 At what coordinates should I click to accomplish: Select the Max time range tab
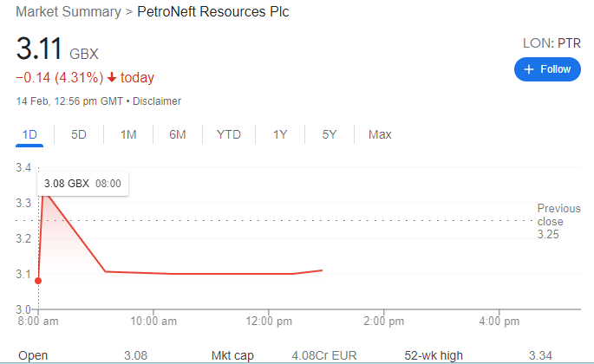pos(380,134)
